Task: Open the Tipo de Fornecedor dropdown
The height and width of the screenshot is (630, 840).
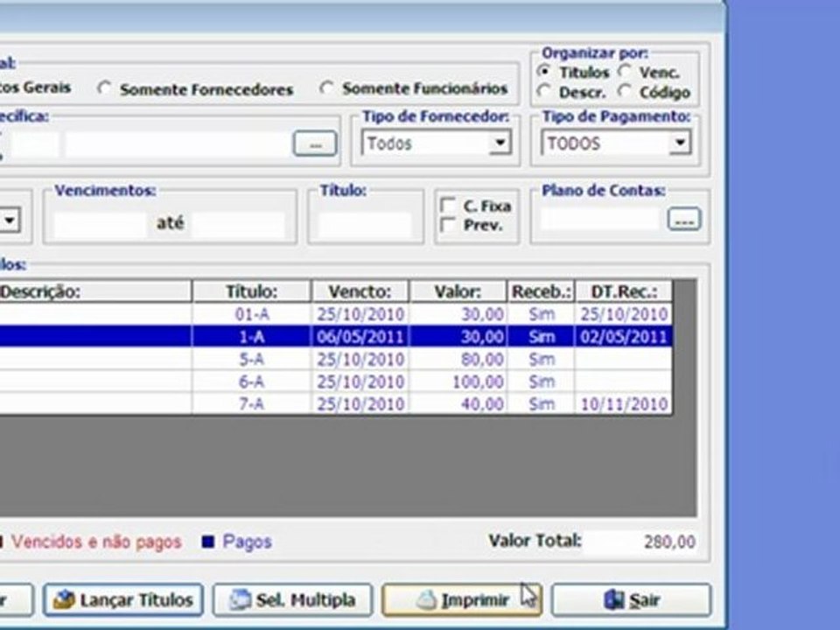Action: [500, 143]
